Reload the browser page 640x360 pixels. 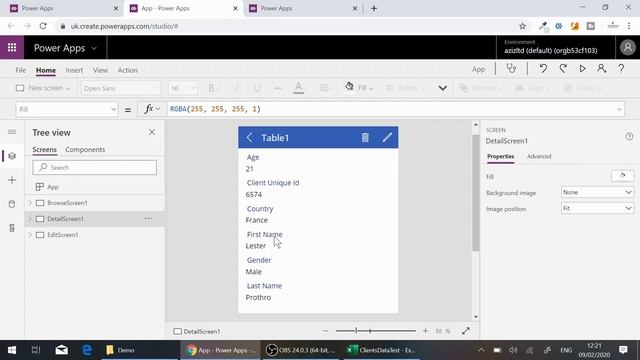pyautogui.click(x=43, y=26)
